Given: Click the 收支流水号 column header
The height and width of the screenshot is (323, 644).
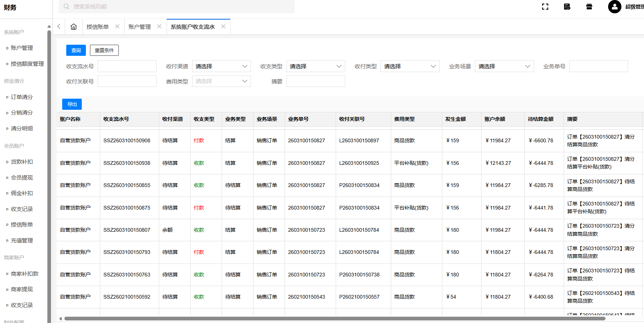Looking at the screenshot, I should 116,119.
